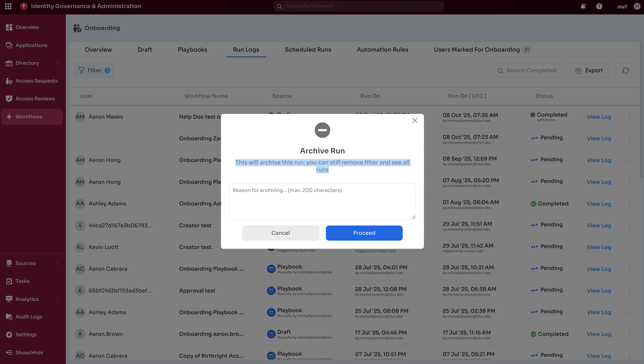Viewport: 644px width, 364px height.
Task: Toggle sidebar with Show/Hide
Action: [x=29, y=352]
